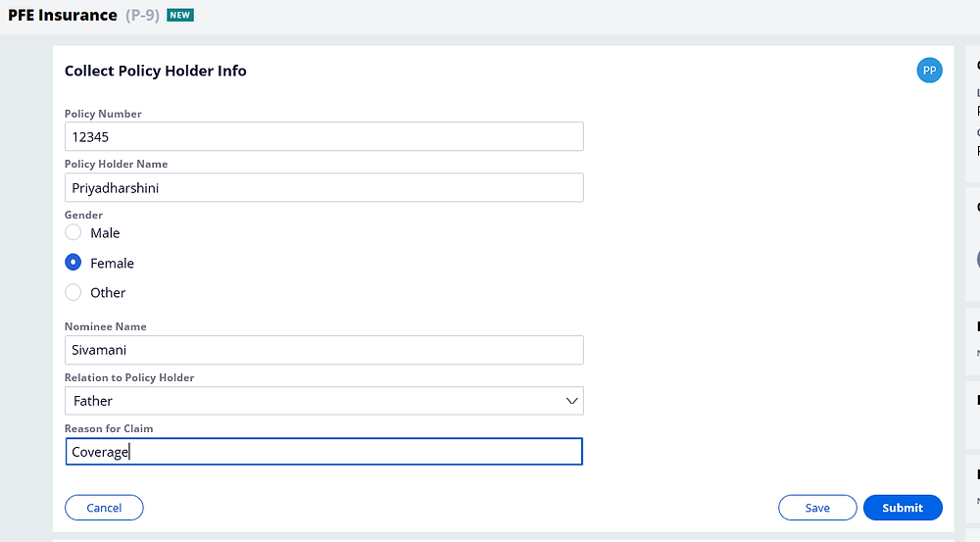Expand the Relation to Policy Holder dropdown
The image size is (980, 542).
click(323, 401)
